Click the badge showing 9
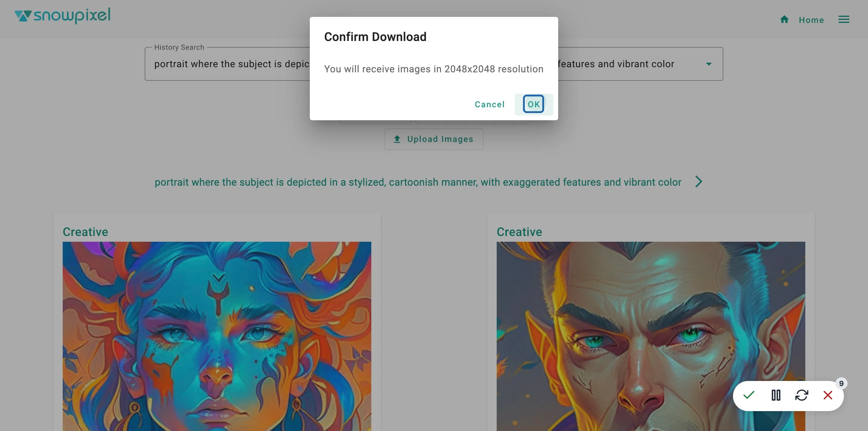This screenshot has height=431, width=868. tap(841, 383)
